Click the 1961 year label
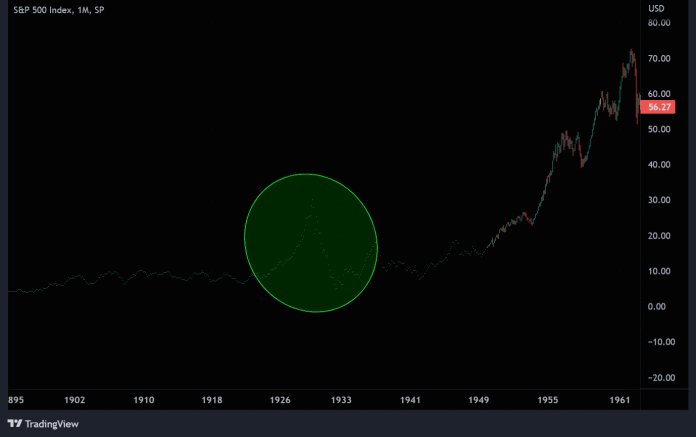This screenshot has height=437, width=696. (x=620, y=400)
